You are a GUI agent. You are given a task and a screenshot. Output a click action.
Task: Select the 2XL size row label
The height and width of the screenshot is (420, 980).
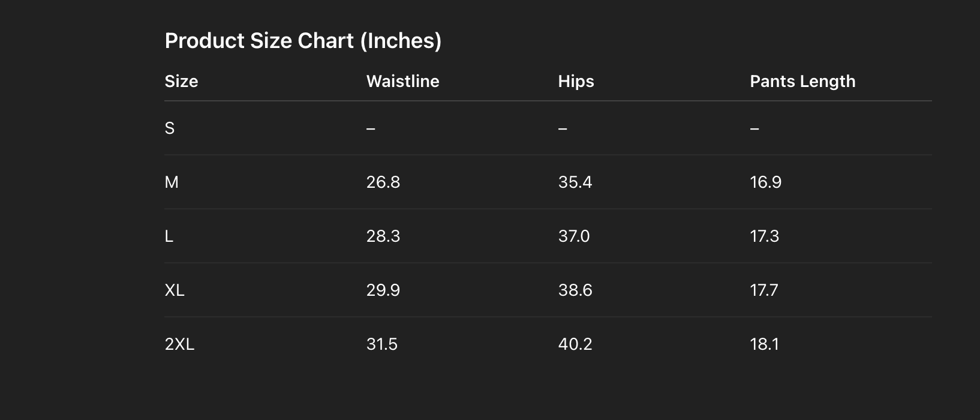[x=179, y=344]
